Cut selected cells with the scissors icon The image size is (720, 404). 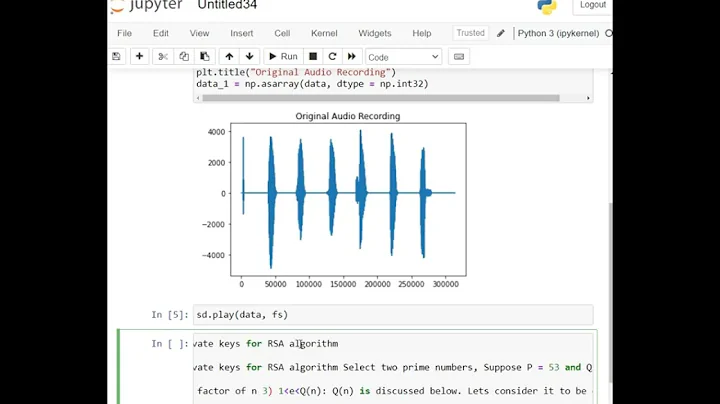pyautogui.click(x=163, y=56)
